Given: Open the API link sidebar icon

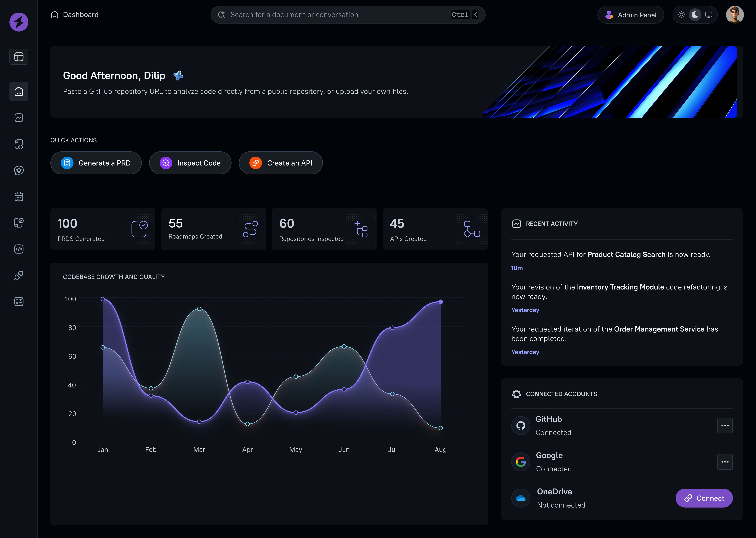Looking at the screenshot, I should [x=19, y=275].
